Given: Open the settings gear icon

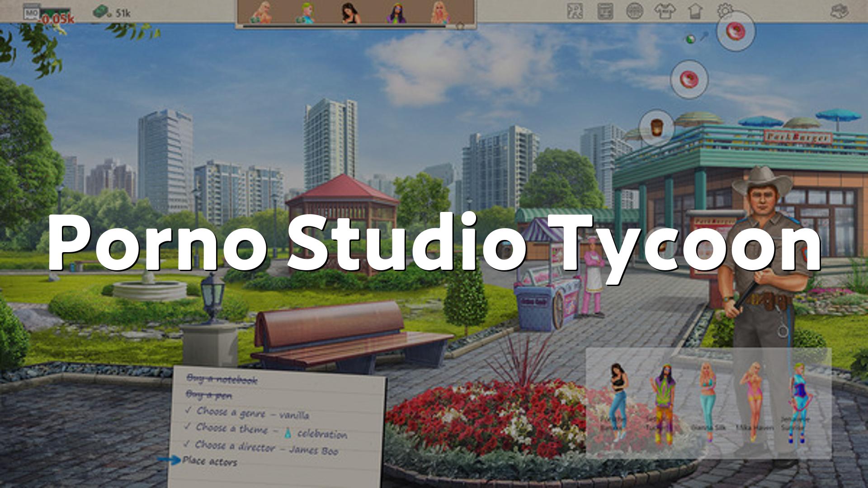Looking at the screenshot, I should point(725,11).
